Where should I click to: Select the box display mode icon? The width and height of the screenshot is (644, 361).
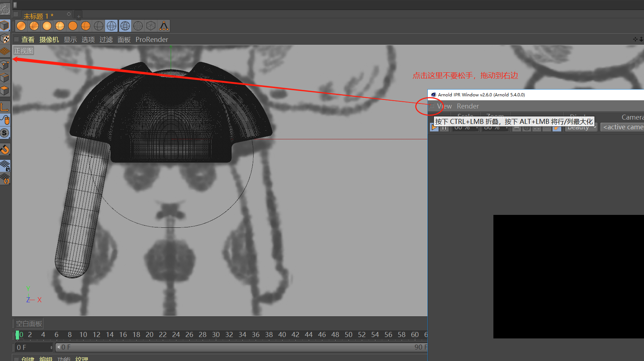[151, 26]
